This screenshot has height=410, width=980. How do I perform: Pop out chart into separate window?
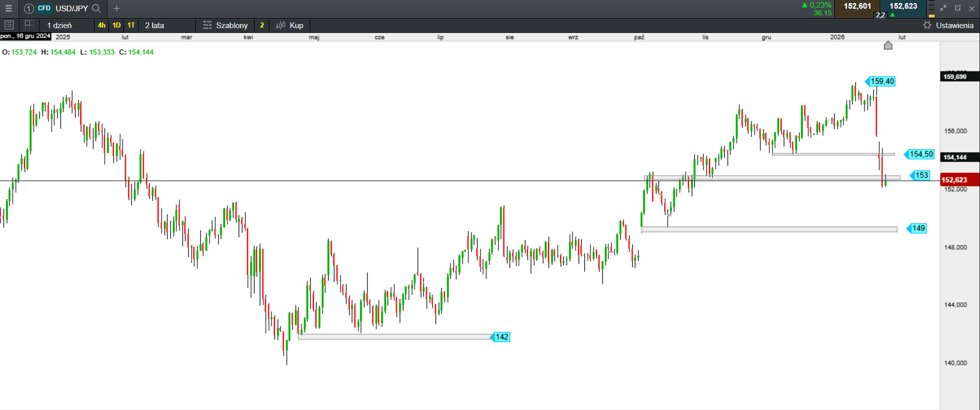[x=958, y=8]
